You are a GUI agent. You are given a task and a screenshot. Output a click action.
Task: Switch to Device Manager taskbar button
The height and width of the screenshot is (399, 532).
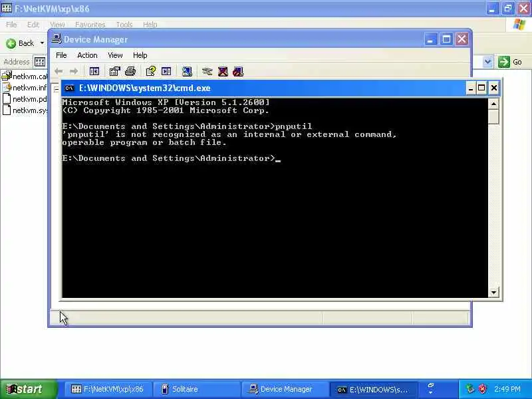pyautogui.click(x=285, y=389)
